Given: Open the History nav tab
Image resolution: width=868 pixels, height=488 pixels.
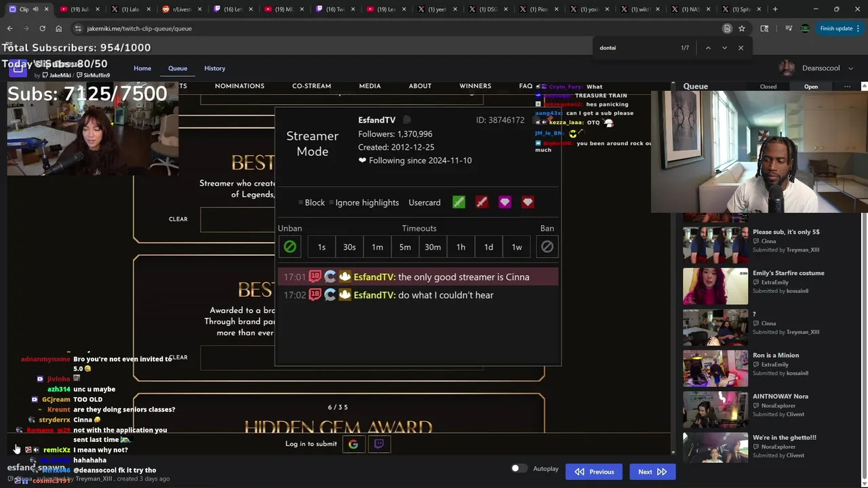Looking at the screenshot, I should click(215, 68).
